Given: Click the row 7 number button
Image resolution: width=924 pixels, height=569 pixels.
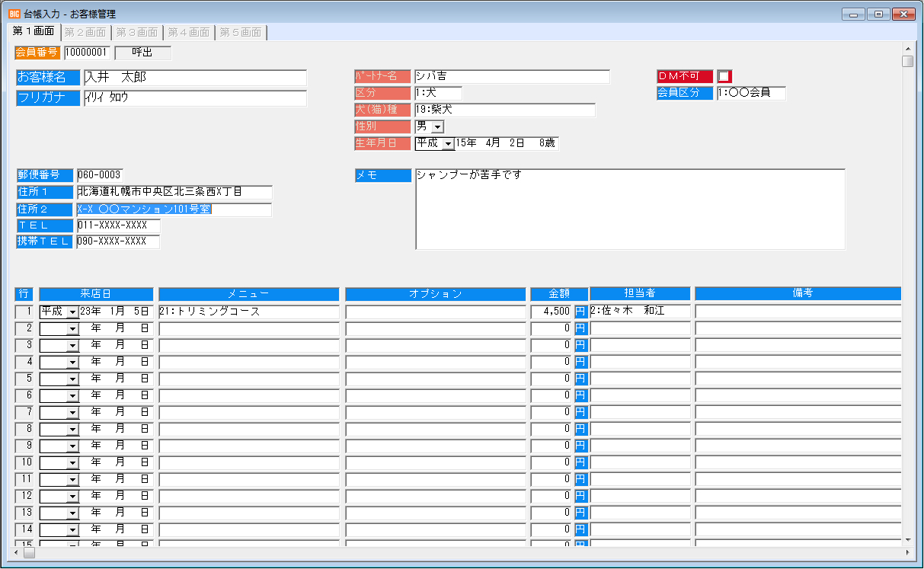Looking at the screenshot, I should 24,412.
